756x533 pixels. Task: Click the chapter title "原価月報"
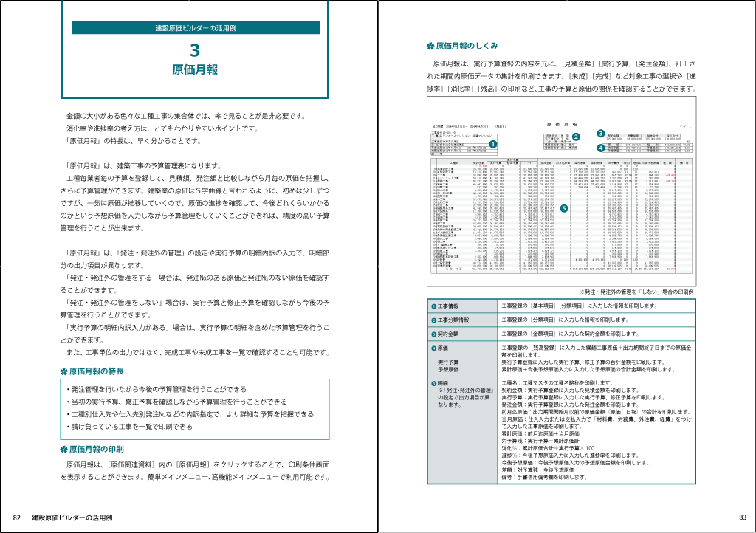(x=195, y=70)
